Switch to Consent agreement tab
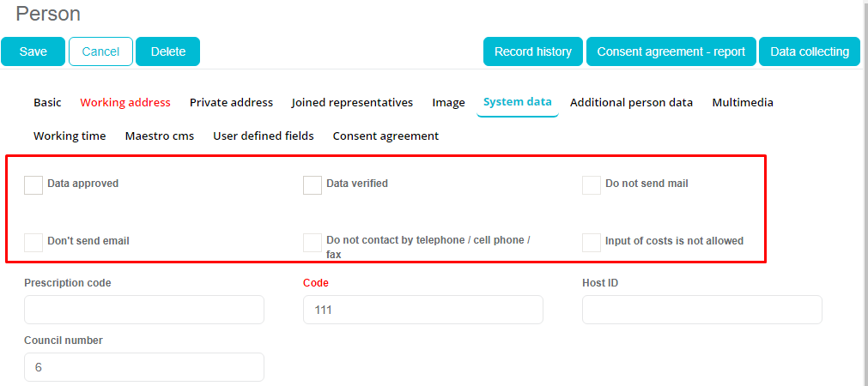Screen dimensions: 868x386 [x=385, y=136]
